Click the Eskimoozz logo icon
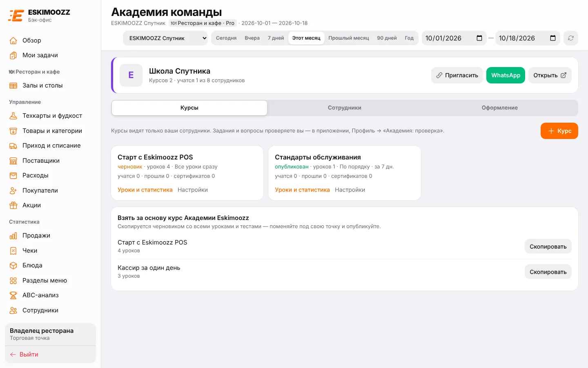Viewport: 588px width, 368px height. (x=16, y=16)
